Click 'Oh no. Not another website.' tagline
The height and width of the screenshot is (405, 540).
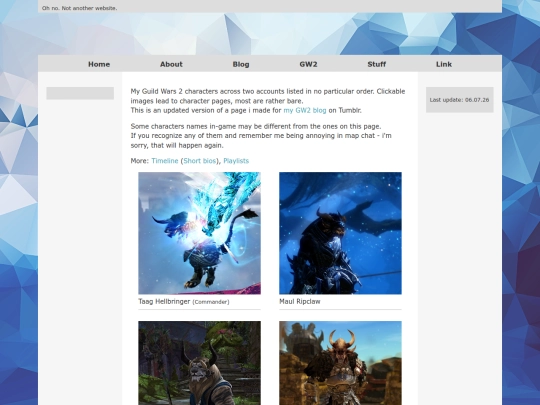tap(80, 8)
